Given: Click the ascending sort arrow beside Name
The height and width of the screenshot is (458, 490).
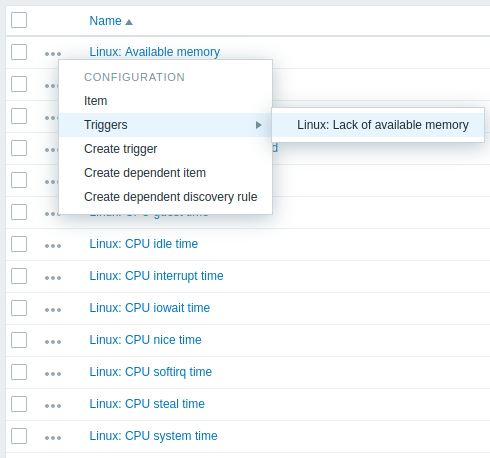Looking at the screenshot, I should coord(129,22).
